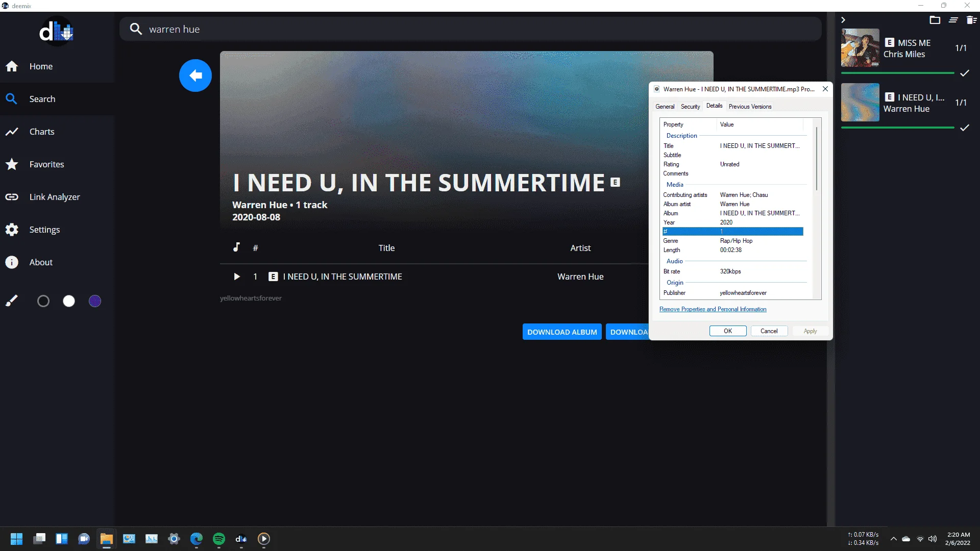Open Windows Start menu
Viewport: 980px width, 551px height.
point(17,539)
